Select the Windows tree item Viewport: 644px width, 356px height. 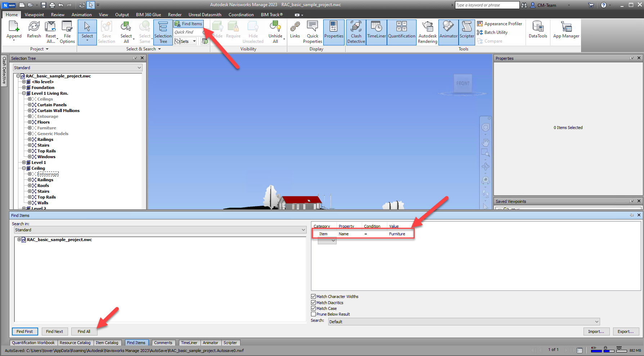pyautogui.click(x=46, y=157)
